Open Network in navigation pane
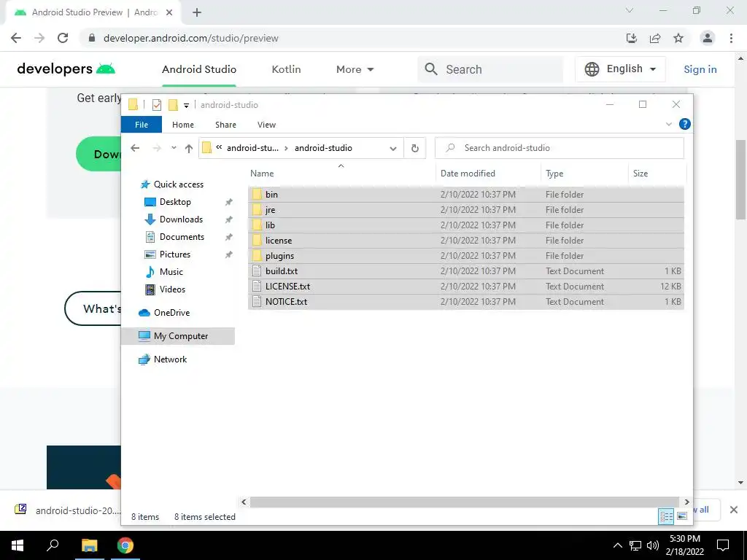 coord(163,359)
